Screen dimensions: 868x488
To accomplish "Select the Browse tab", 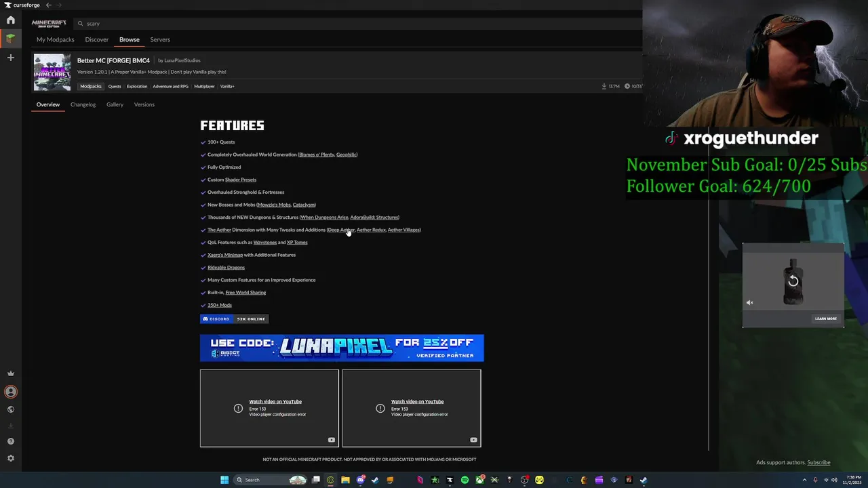I will click(130, 39).
